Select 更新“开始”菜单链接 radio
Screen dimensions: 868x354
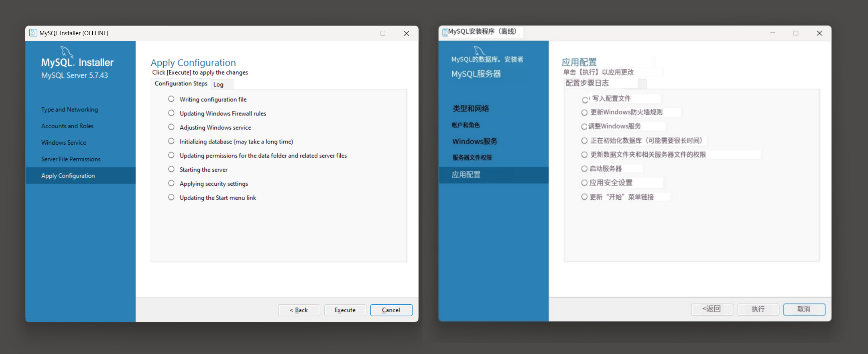[x=584, y=197]
